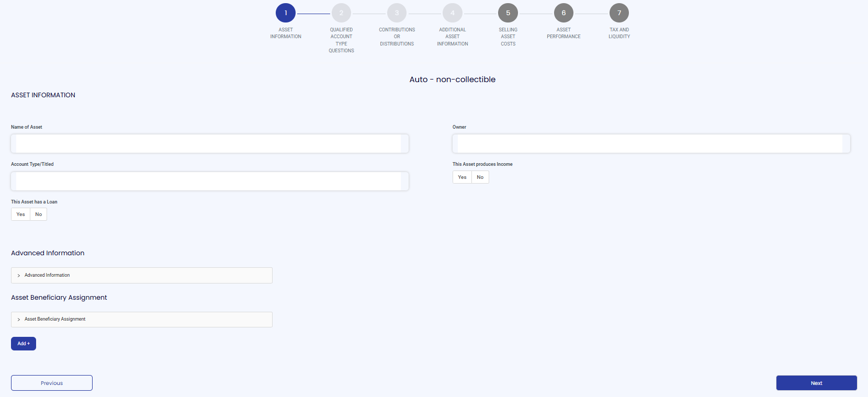Click step 1 Asset Information circle
The width and height of the screenshot is (868, 397).
[x=286, y=13]
